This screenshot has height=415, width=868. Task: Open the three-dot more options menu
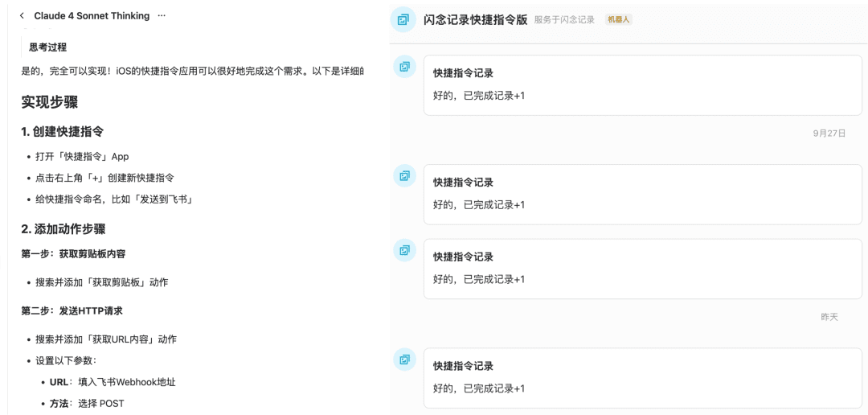click(162, 16)
